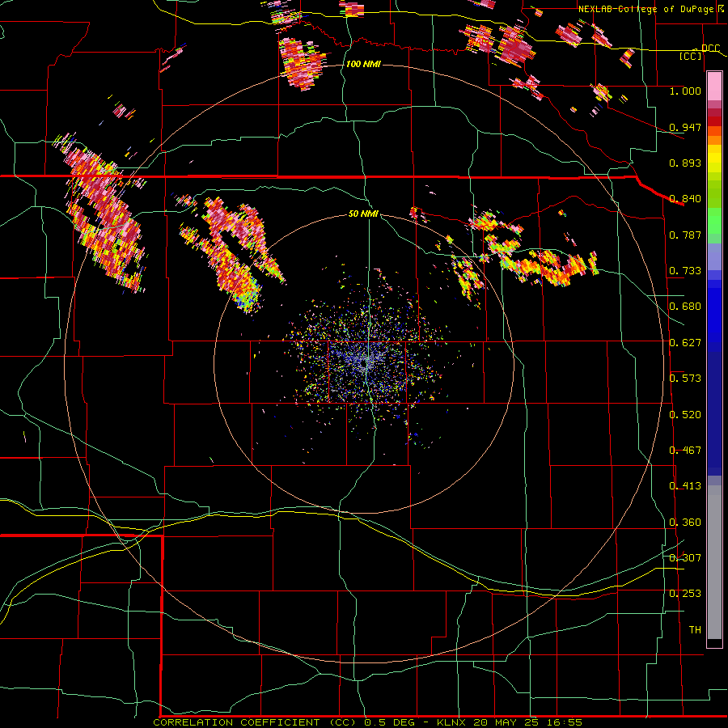Click the 0.467 color scale value

685,451
